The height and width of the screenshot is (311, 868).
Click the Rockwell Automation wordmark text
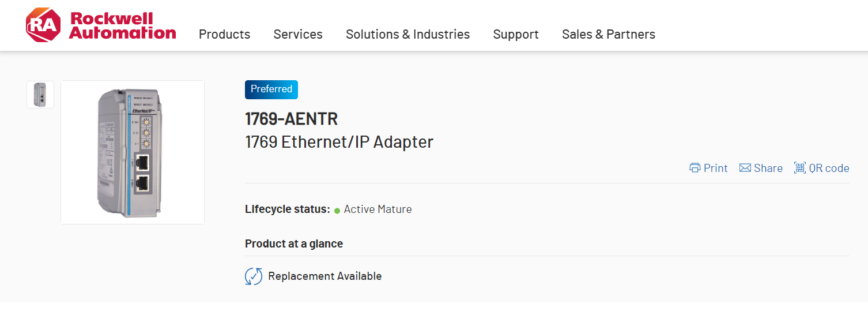(x=122, y=26)
